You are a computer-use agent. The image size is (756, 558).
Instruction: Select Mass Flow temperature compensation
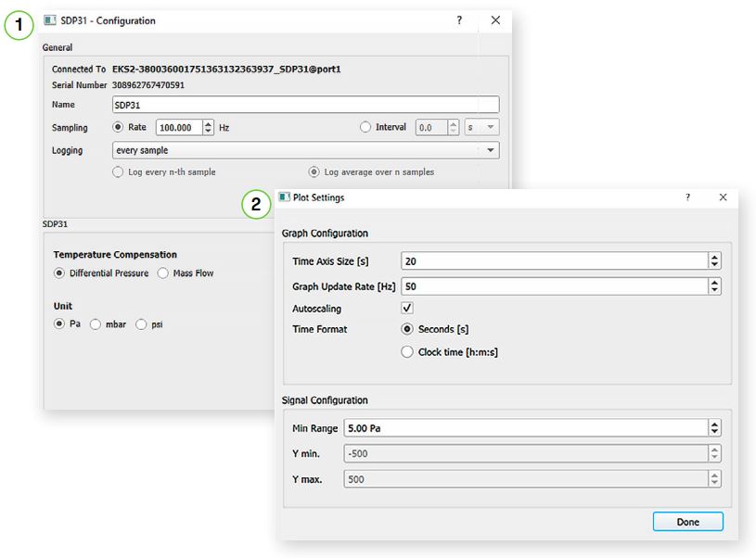coord(163,273)
